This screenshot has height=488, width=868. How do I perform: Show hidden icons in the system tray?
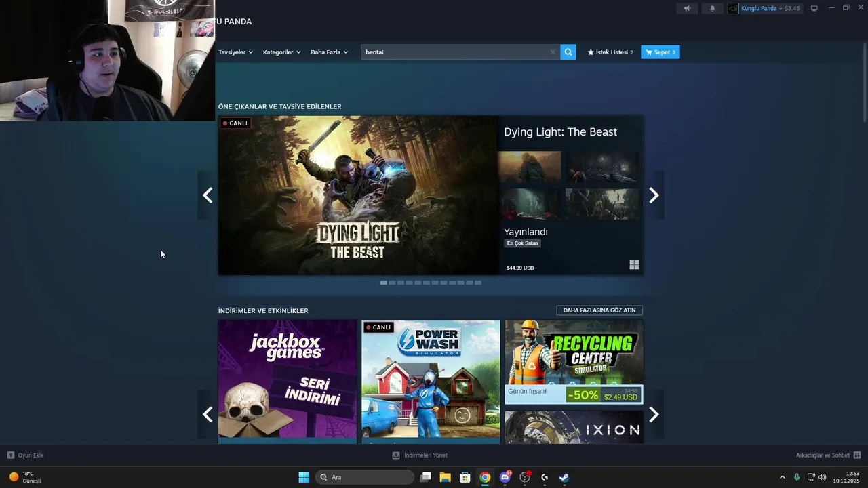[782, 477]
